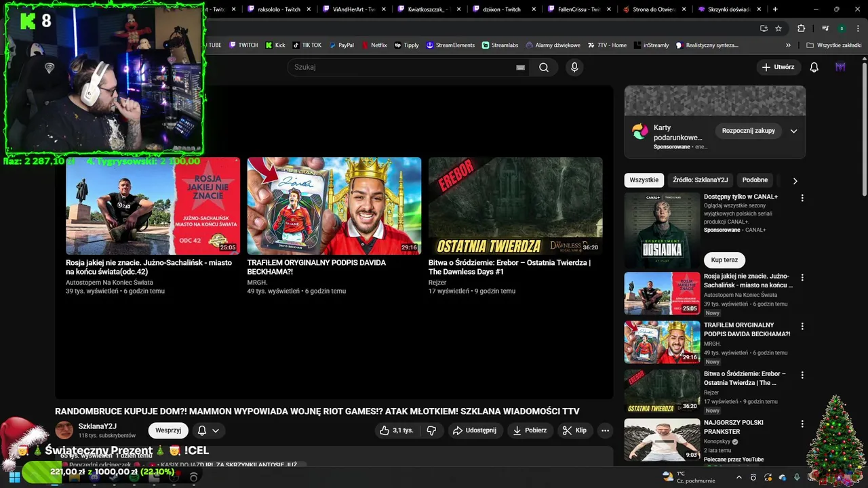Click the Udostępnij share button
The width and height of the screenshot is (868, 488).
tap(475, 430)
